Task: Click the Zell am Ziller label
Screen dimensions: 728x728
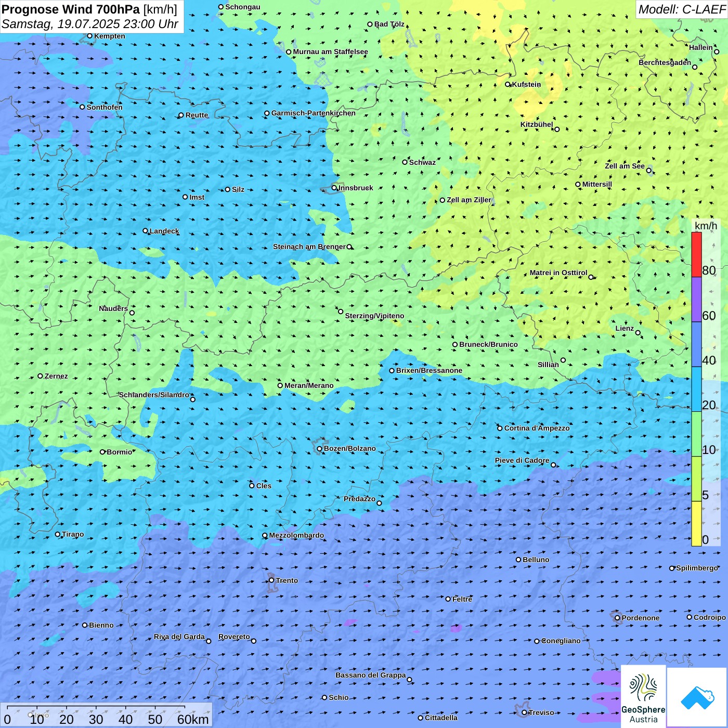Action: click(x=469, y=200)
